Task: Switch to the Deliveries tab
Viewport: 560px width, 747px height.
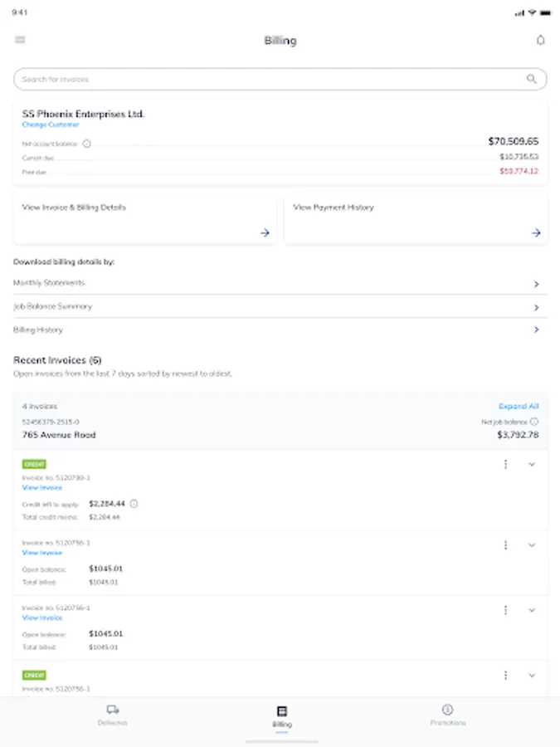Action: tap(113, 715)
